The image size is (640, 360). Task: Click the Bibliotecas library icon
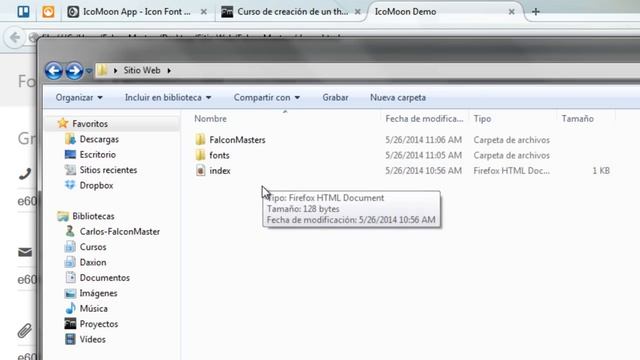(x=63, y=216)
